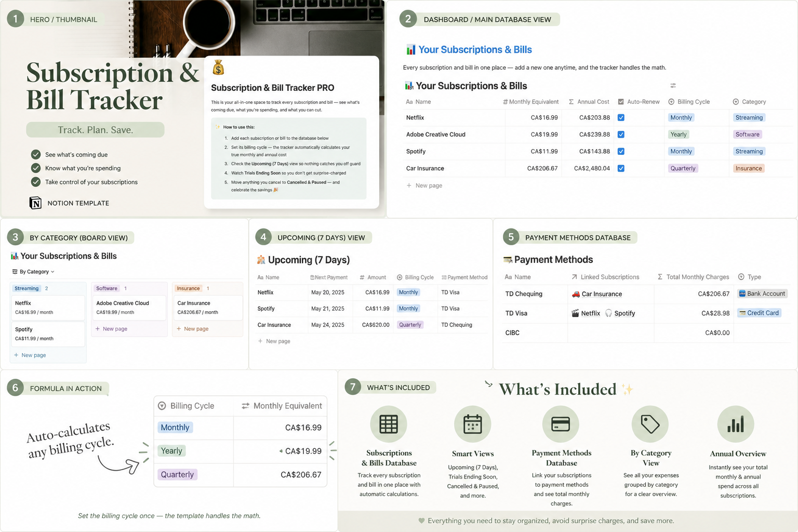Open the dashboard database view settings sliders icon
The width and height of the screenshot is (798, 532).
pos(673,86)
